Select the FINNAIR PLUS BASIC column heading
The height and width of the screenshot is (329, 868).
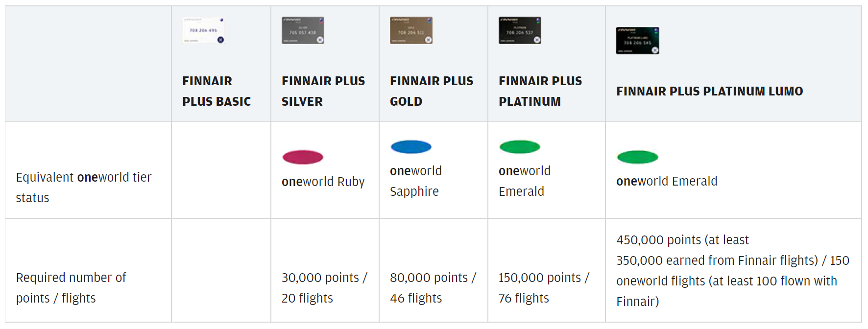(217, 91)
